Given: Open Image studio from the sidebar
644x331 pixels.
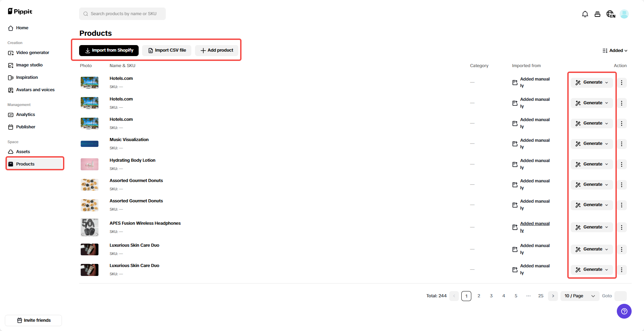Looking at the screenshot, I should tap(29, 65).
